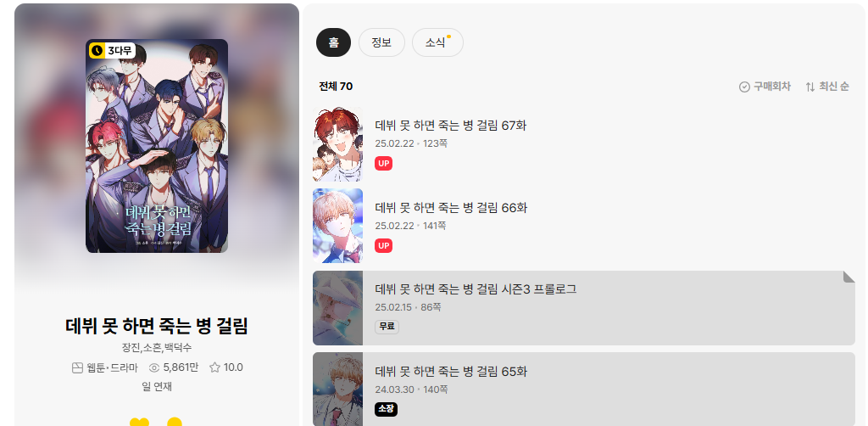Viewport: 868px width, 426px height.
Task: Open the 시즌3 프롤로그 episode
Action: (x=584, y=308)
